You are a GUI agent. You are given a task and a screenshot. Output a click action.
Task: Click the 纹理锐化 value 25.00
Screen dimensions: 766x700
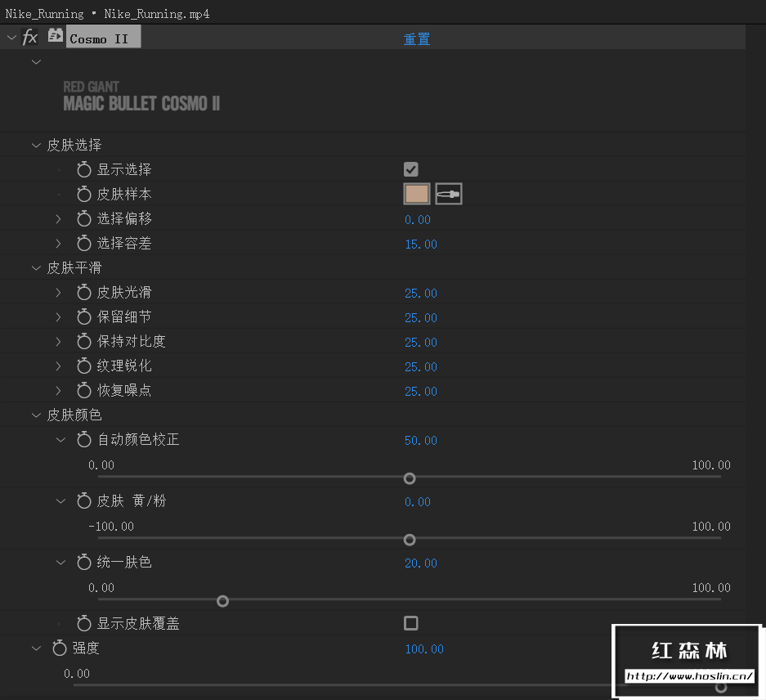tap(421, 366)
